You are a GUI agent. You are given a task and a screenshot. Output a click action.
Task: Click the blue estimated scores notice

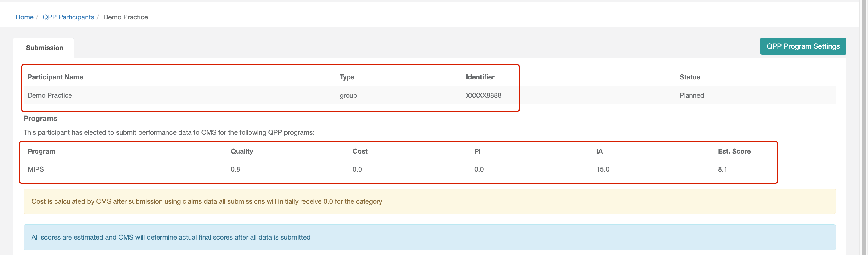click(x=430, y=237)
